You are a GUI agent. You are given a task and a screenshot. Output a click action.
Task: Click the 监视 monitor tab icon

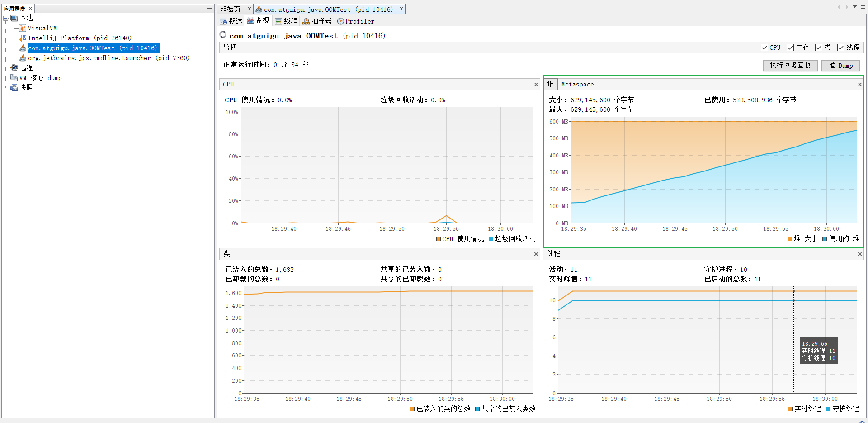tap(250, 21)
